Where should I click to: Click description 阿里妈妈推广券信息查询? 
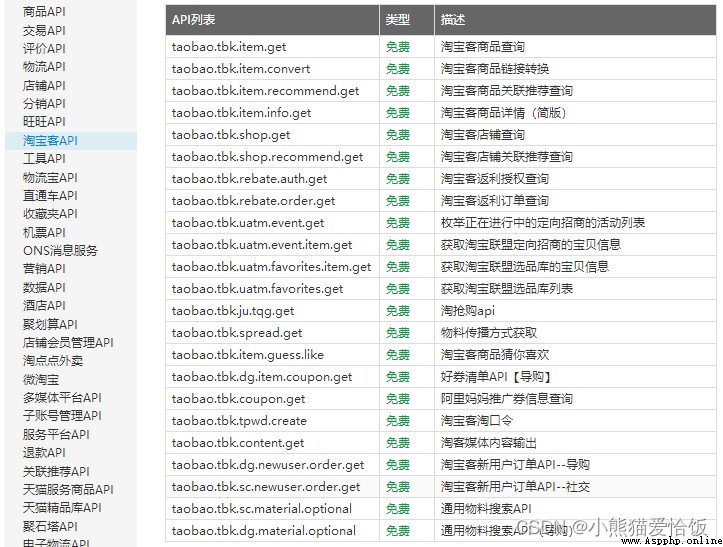tap(507, 399)
